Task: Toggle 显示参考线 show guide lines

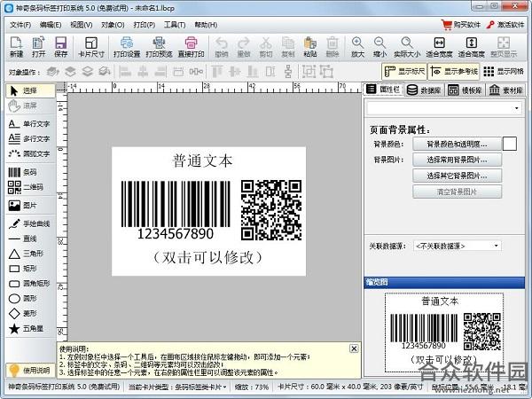Action: pyautogui.click(x=454, y=71)
